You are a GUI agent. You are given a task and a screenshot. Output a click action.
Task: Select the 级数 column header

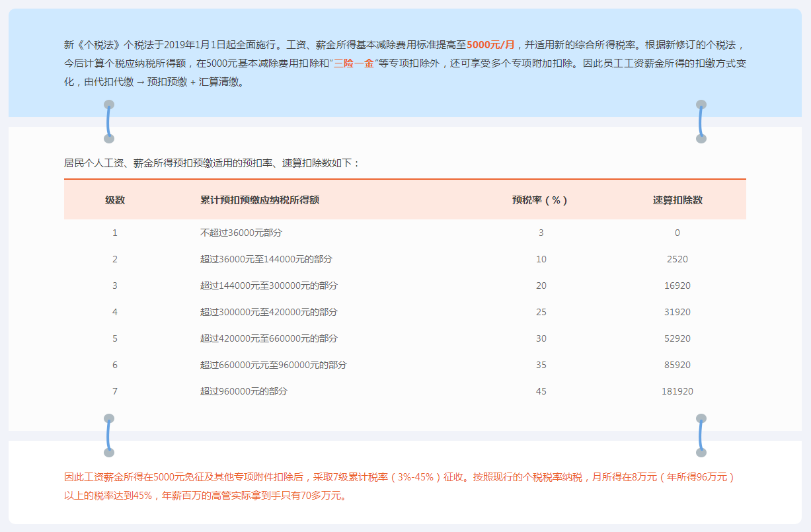(115, 200)
